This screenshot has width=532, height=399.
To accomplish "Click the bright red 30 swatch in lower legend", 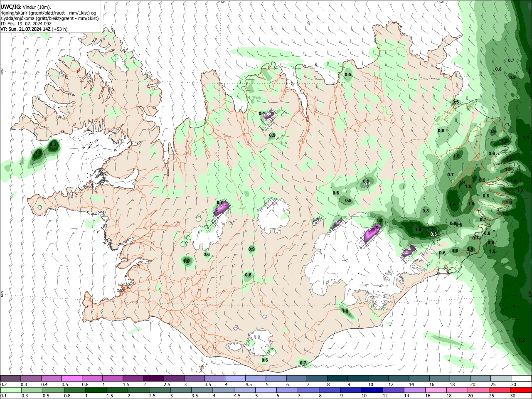I will [x=522, y=390].
